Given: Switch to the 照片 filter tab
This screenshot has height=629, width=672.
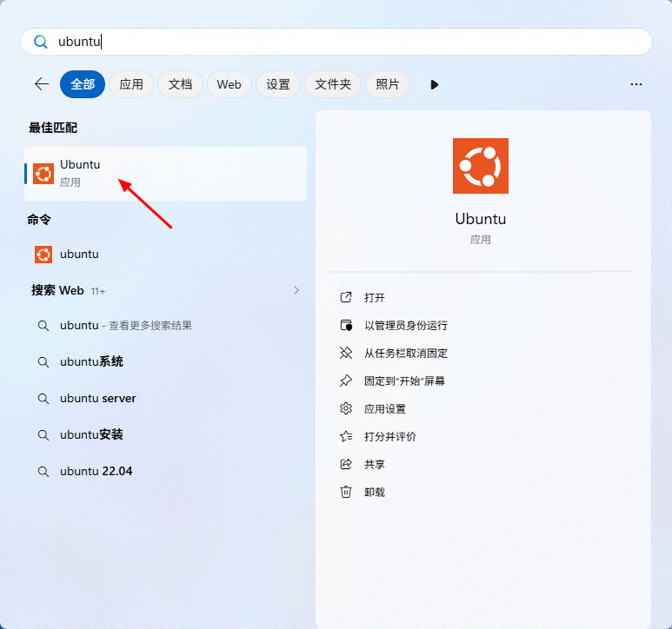Looking at the screenshot, I should pos(388,84).
